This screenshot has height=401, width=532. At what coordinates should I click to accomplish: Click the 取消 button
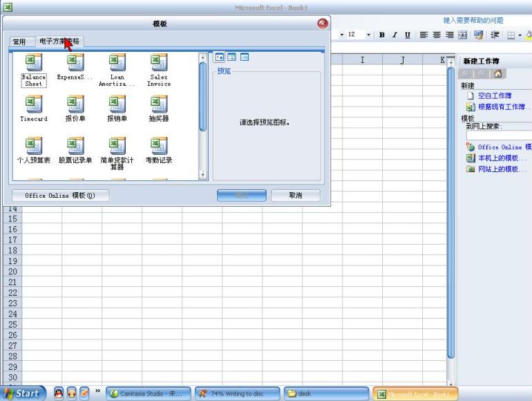pyautogui.click(x=296, y=196)
